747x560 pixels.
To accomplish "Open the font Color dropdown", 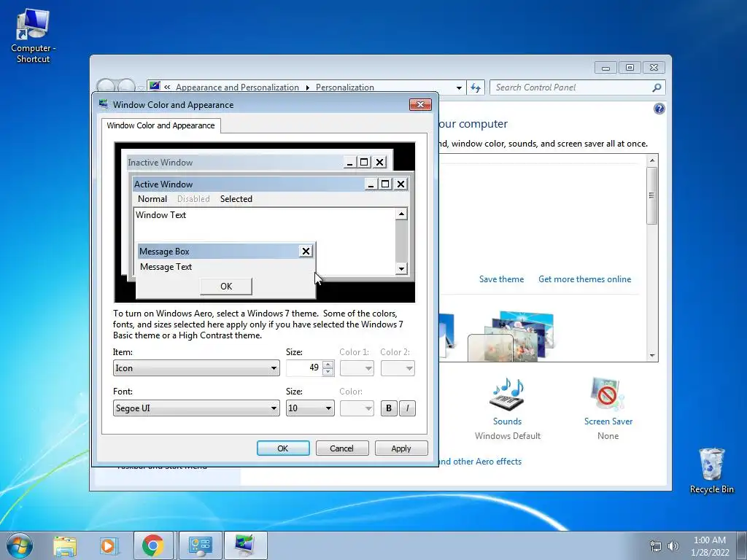I will pos(357,408).
